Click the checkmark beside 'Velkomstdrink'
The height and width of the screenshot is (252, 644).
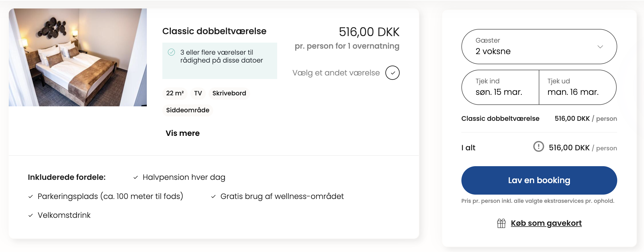(31, 215)
